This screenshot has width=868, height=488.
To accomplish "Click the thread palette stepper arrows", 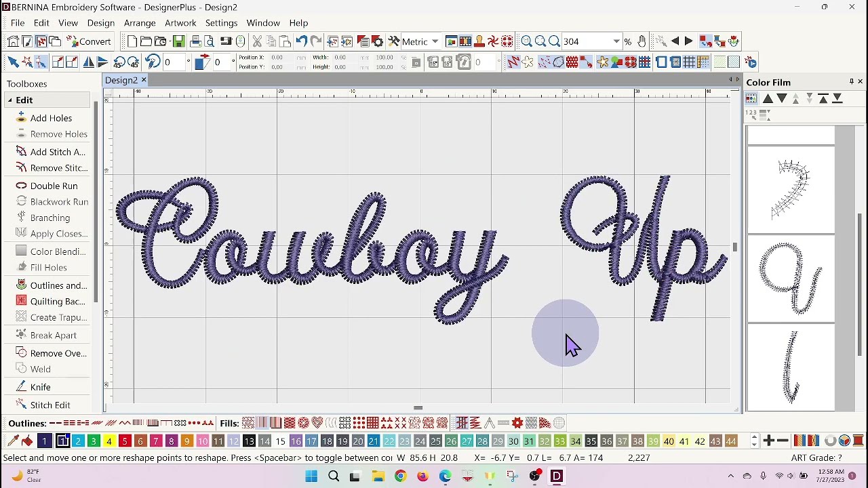I will coord(754,441).
